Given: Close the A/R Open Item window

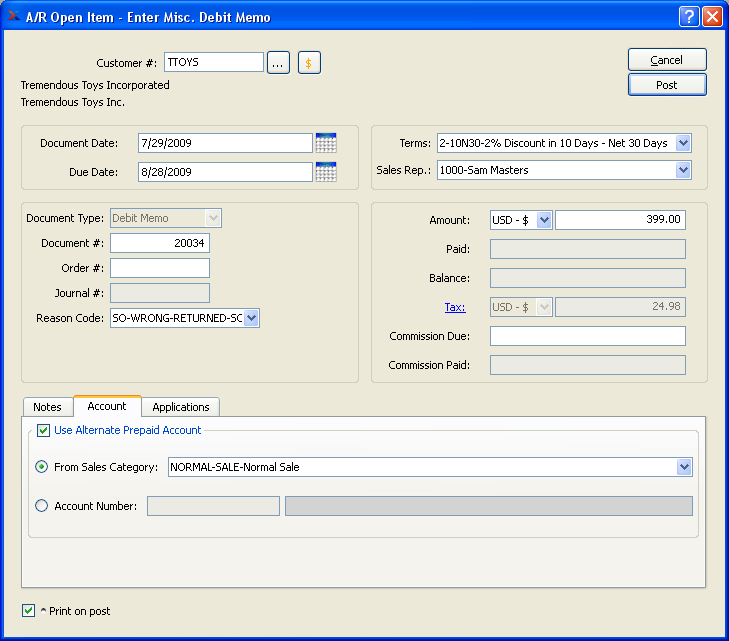Looking at the screenshot, I should tap(712, 17).
